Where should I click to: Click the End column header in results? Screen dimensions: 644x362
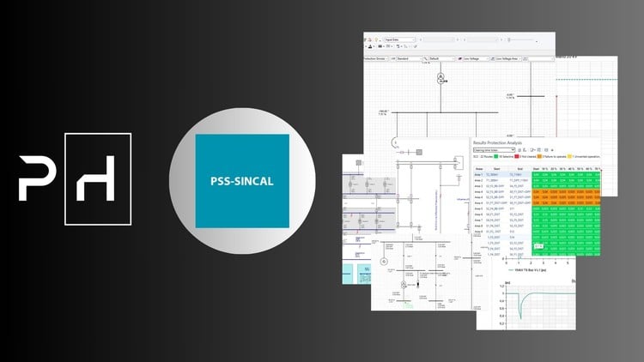click(x=519, y=169)
